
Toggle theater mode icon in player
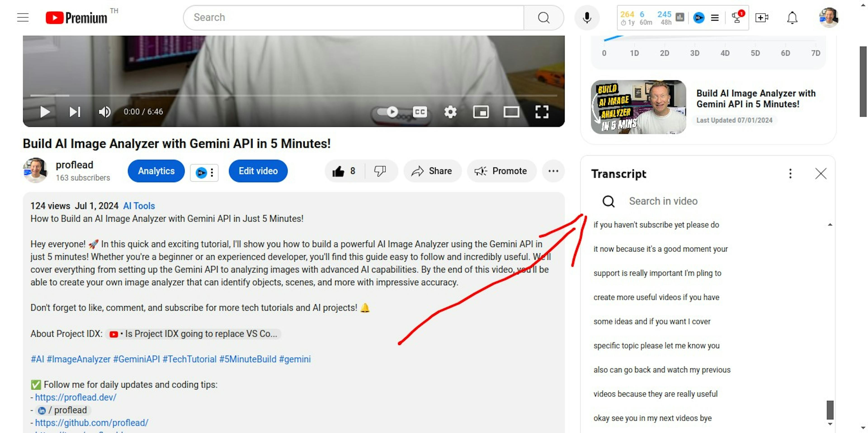510,111
